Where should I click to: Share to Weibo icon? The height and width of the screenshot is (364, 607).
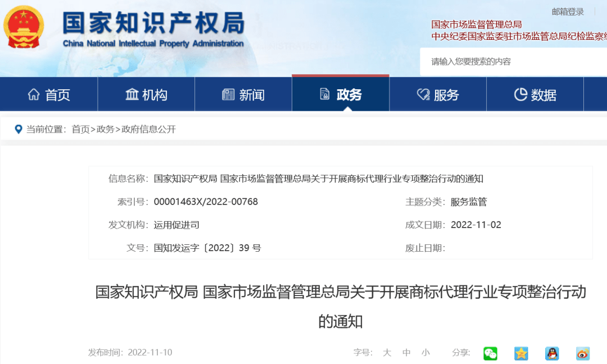pos(583,353)
